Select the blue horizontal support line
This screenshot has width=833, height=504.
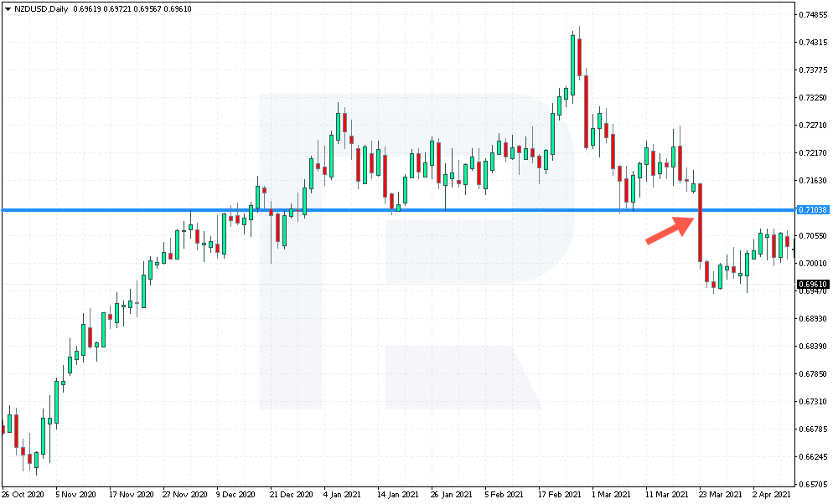(398, 210)
